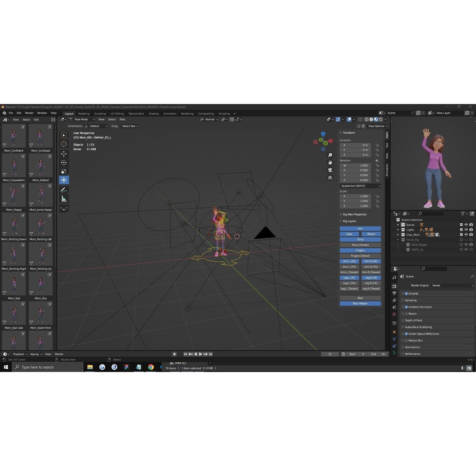Open View Layer properties tab icon
Image resolution: width=476 pixels, height=476 pixels.
(394, 300)
